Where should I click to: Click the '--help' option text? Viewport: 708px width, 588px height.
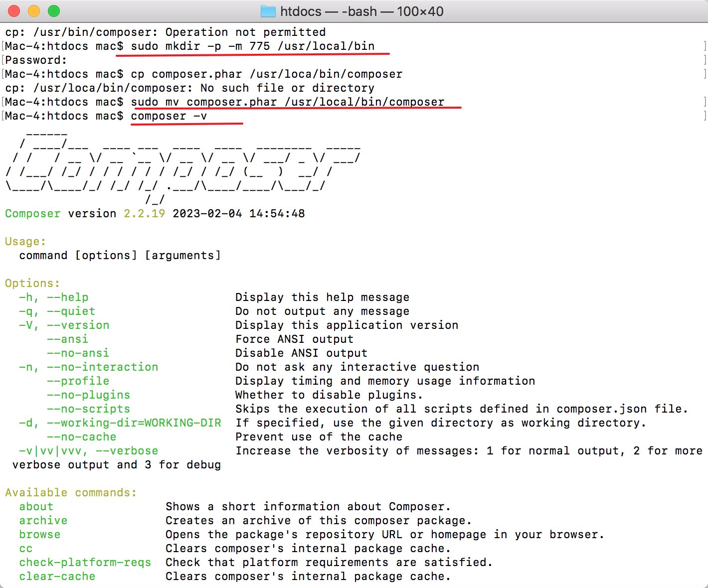pos(67,297)
